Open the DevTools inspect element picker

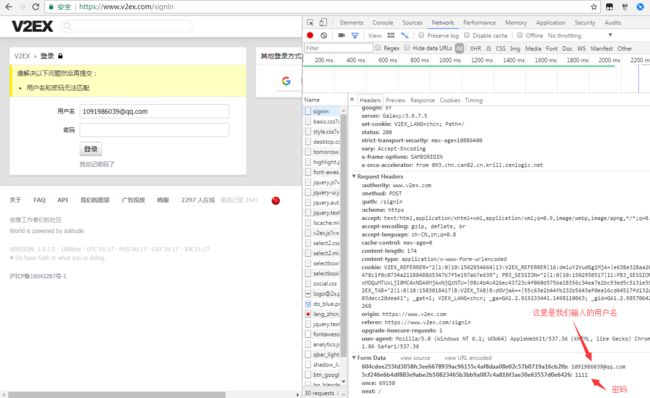point(310,22)
